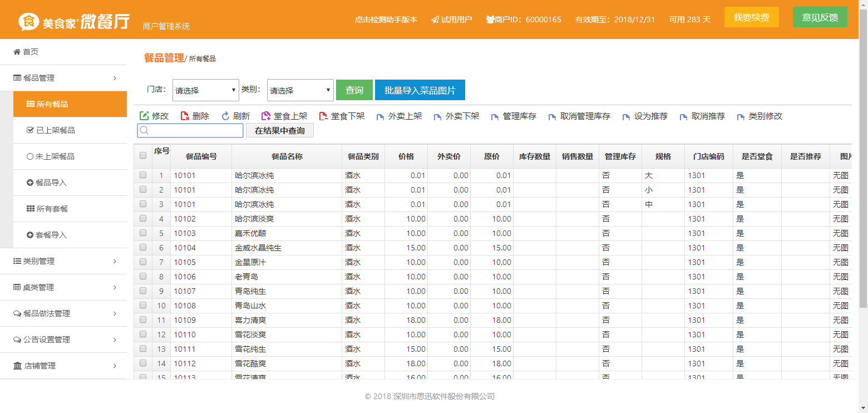
Task: Toggle the select-all checkbox in table header
Action: pyautogui.click(x=143, y=156)
